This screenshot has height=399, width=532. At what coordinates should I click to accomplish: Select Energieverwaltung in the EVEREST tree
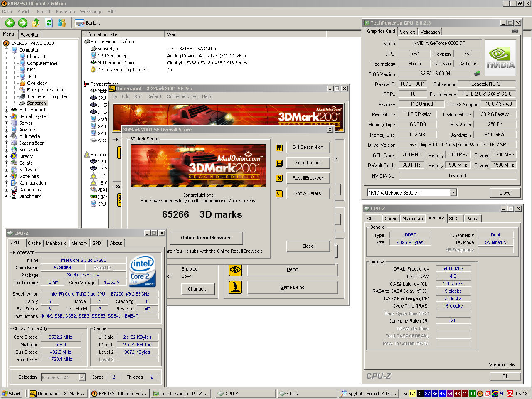[46, 90]
